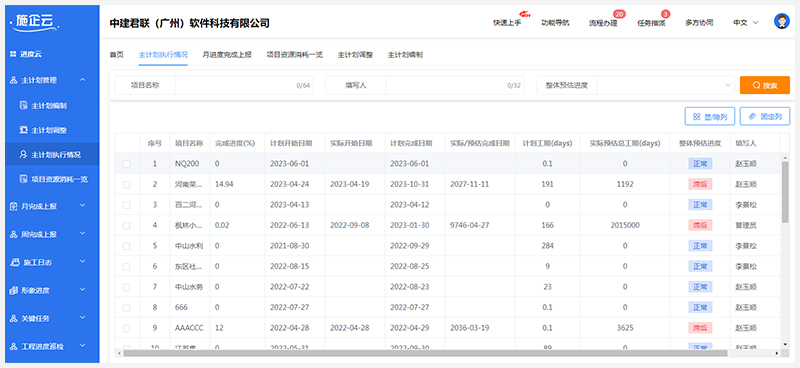Click the 显/隐列 button
Viewport: 800px width, 368px height.
[x=710, y=116]
